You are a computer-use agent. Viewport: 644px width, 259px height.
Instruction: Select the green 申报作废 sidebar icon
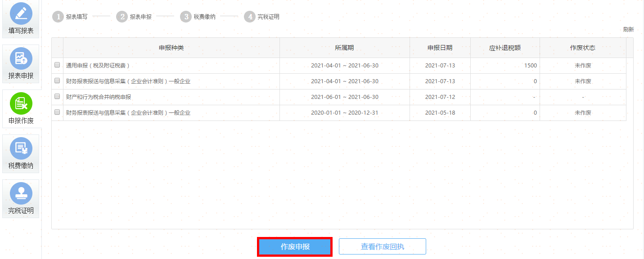(21, 103)
